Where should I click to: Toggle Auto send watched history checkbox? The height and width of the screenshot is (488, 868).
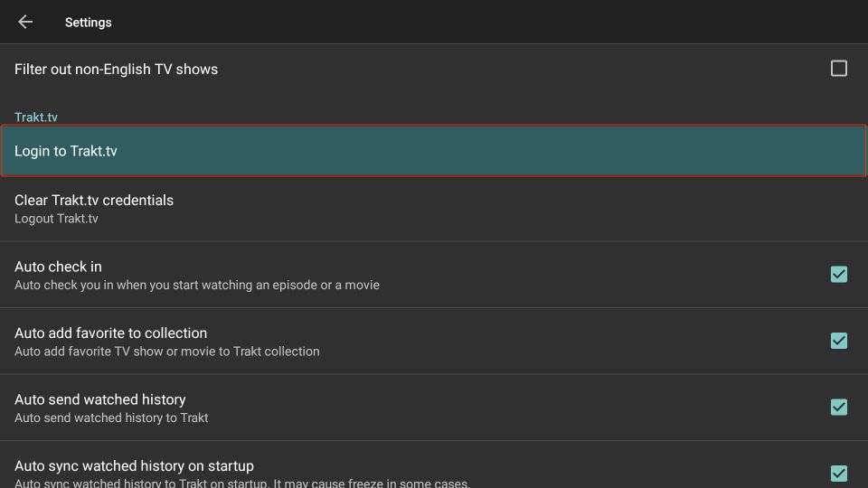pos(839,408)
